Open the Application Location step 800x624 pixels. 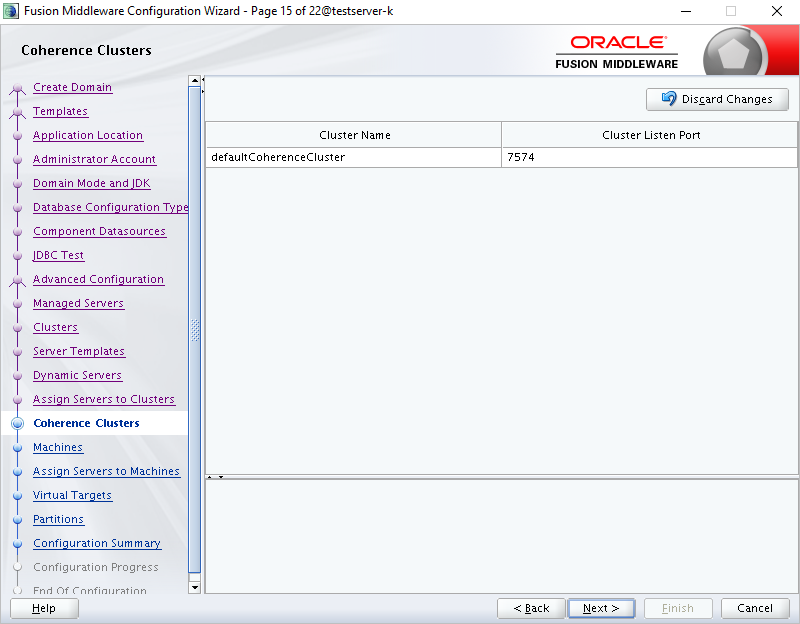pyautogui.click(x=88, y=135)
